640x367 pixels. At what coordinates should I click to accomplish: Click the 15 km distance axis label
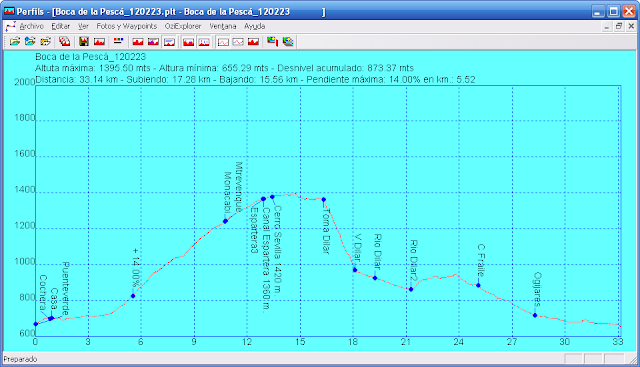coord(300,342)
